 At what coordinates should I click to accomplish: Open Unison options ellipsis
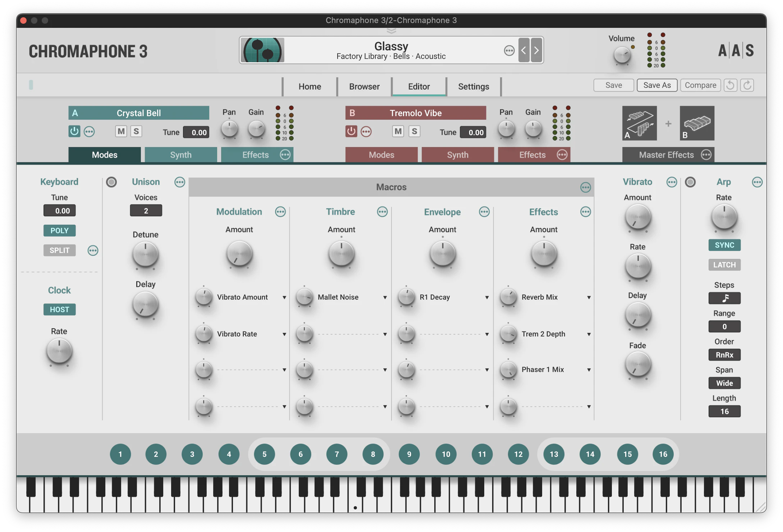click(180, 182)
